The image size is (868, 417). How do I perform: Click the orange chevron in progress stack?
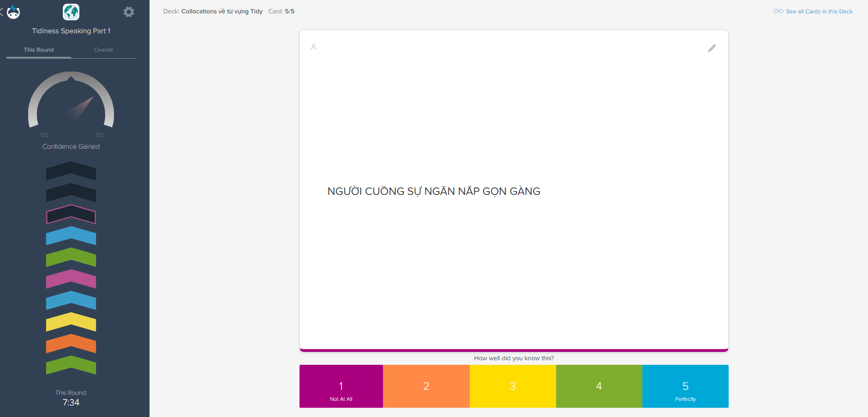(71, 344)
